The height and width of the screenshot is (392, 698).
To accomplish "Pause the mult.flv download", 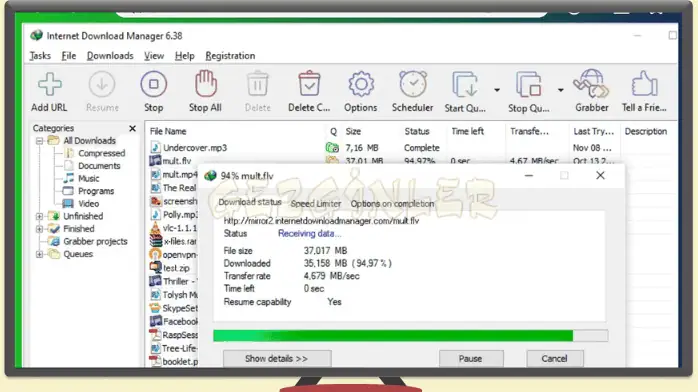I will click(x=471, y=359).
